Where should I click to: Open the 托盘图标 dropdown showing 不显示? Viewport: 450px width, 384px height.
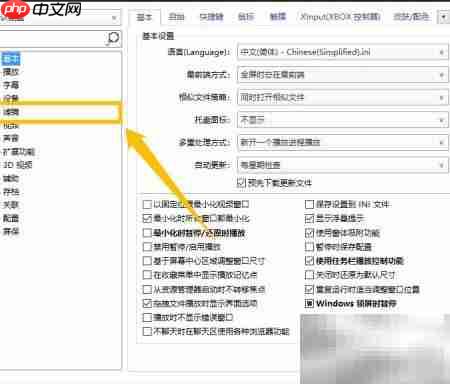[342, 120]
